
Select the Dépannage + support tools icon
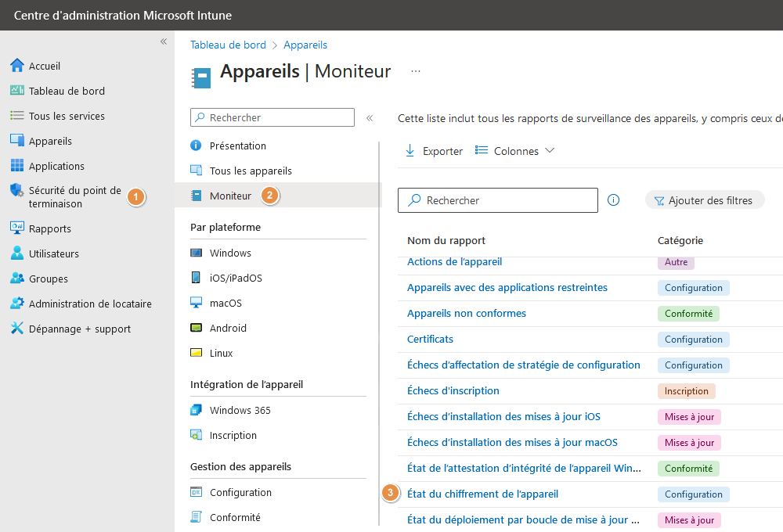tap(17, 329)
